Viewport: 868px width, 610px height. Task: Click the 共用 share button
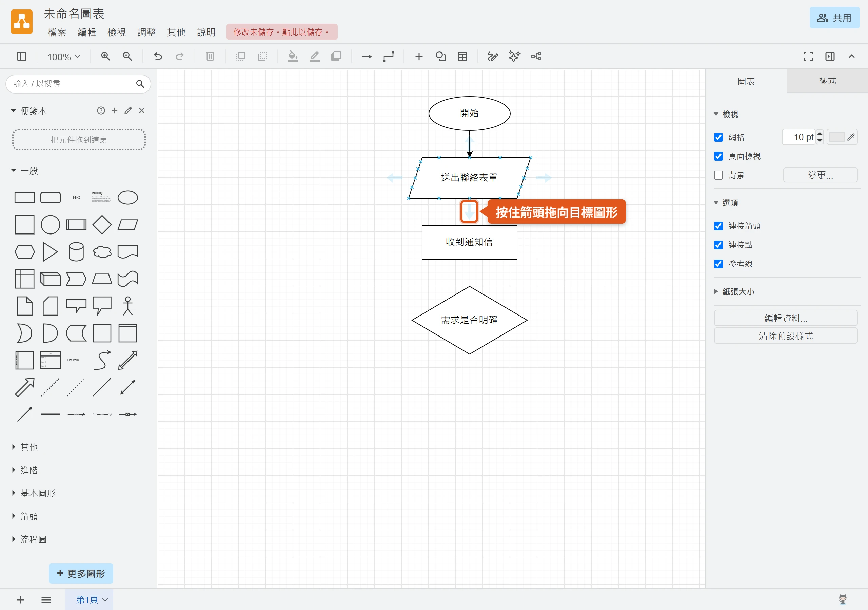pyautogui.click(x=834, y=18)
